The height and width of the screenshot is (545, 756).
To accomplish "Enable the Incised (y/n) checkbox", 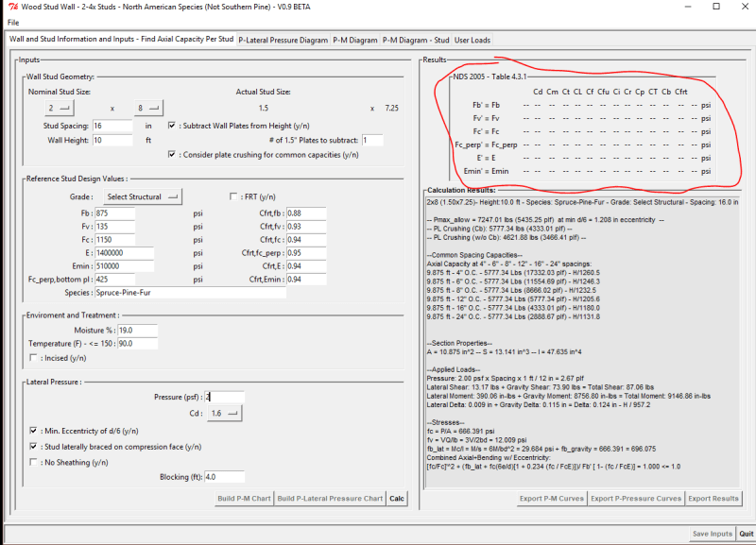I will tap(33, 358).
